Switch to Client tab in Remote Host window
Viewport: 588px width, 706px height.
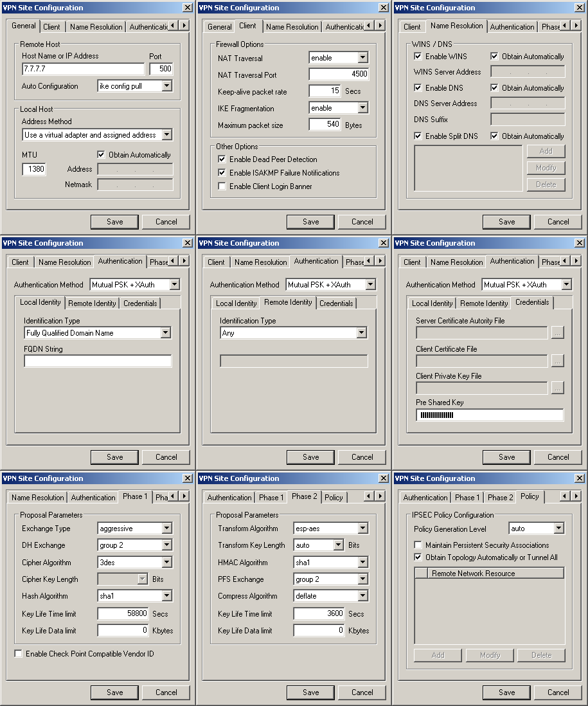click(x=51, y=27)
